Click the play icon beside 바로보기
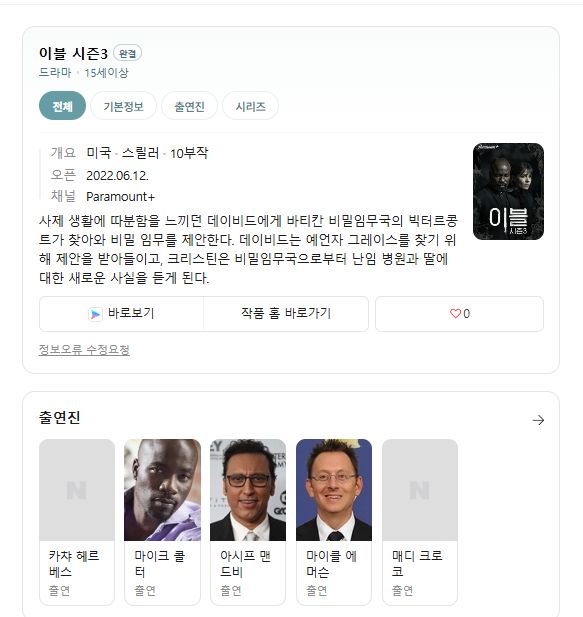The image size is (583, 617). pos(95,314)
